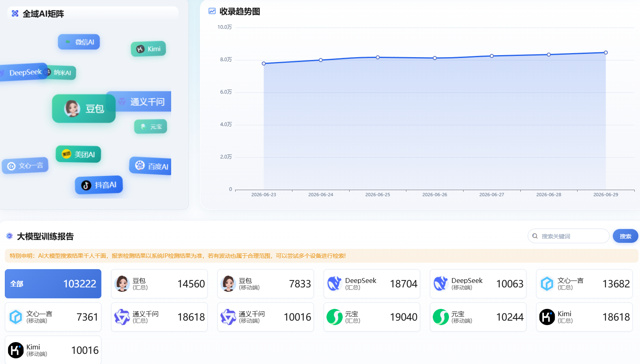Click the 2026-06-27 data point on the chart
The image size is (640, 364).
492,56
